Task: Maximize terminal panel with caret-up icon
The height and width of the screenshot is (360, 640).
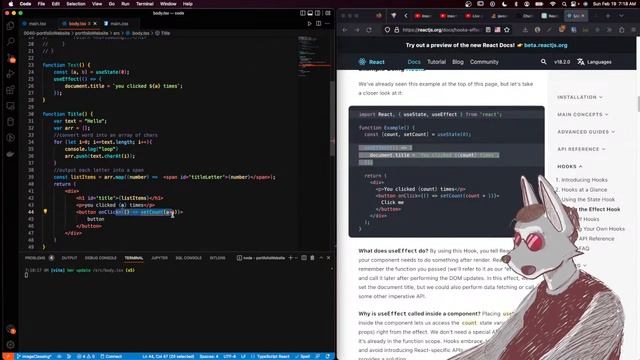Action: pos(321,258)
